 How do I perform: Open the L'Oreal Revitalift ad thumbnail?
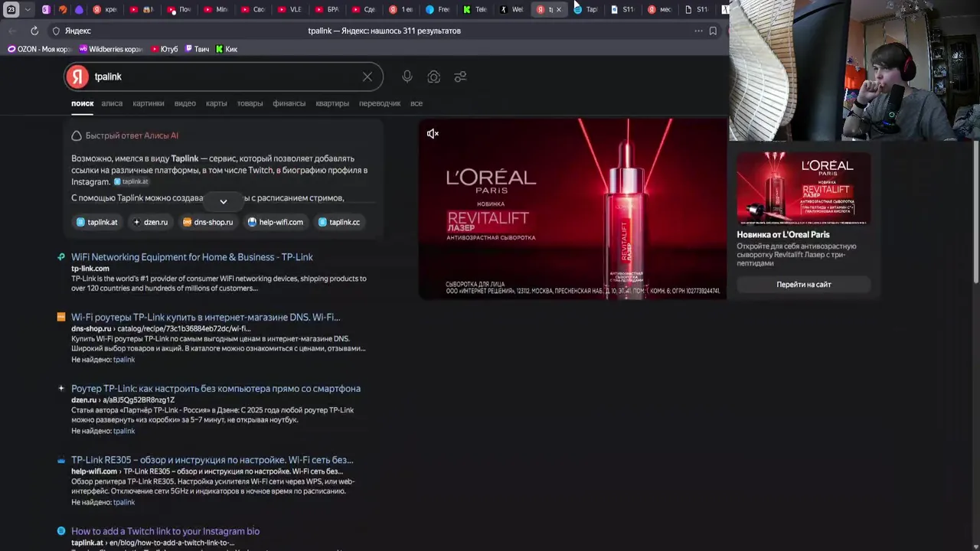(x=804, y=188)
